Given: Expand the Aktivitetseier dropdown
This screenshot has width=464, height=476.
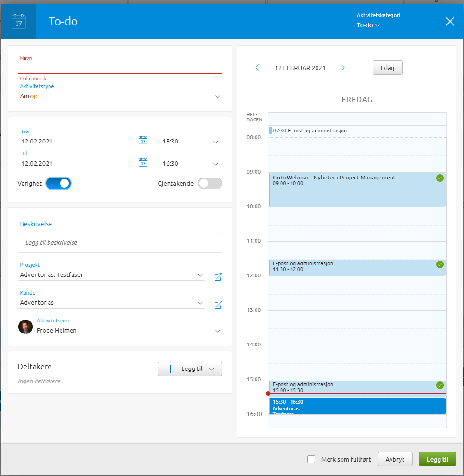Looking at the screenshot, I should point(217,331).
